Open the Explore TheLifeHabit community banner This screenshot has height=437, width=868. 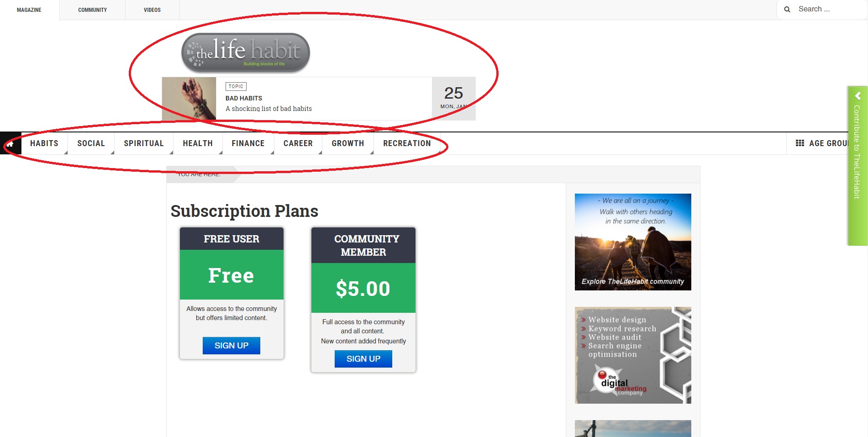click(x=633, y=242)
